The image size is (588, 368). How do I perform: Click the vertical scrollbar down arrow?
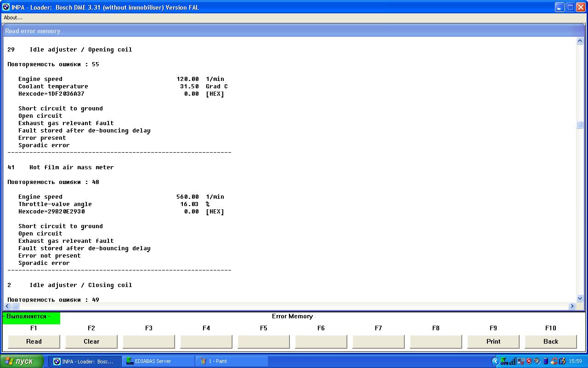(580, 298)
